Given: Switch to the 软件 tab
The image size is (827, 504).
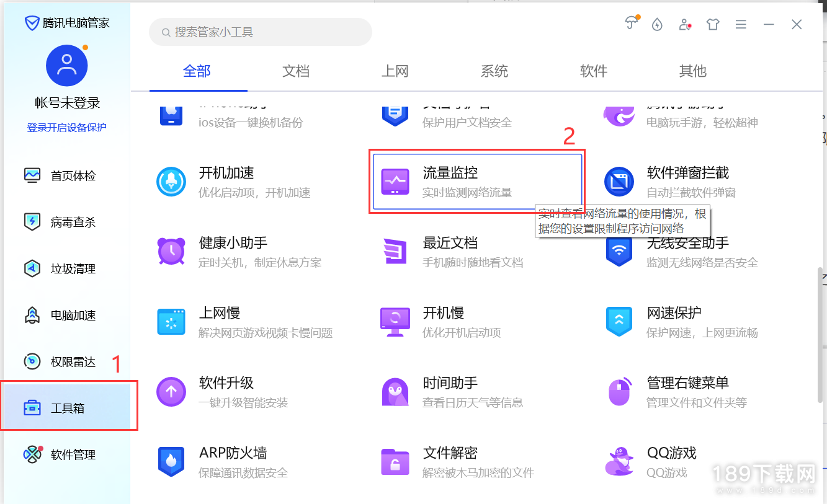Looking at the screenshot, I should [x=594, y=71].
